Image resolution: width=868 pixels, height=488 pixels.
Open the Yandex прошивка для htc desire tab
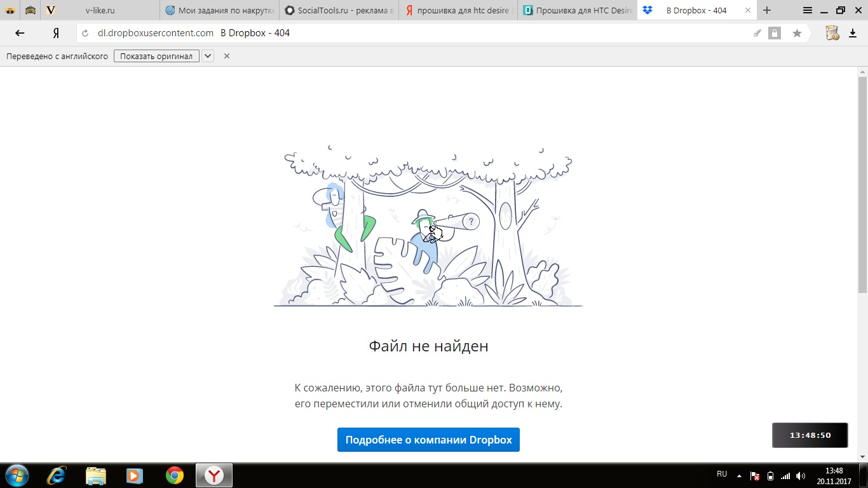point(458,10)
